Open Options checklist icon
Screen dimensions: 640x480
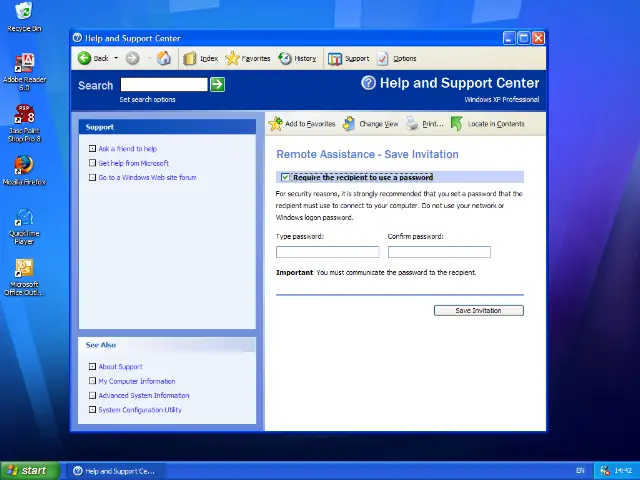click(382, 58)
